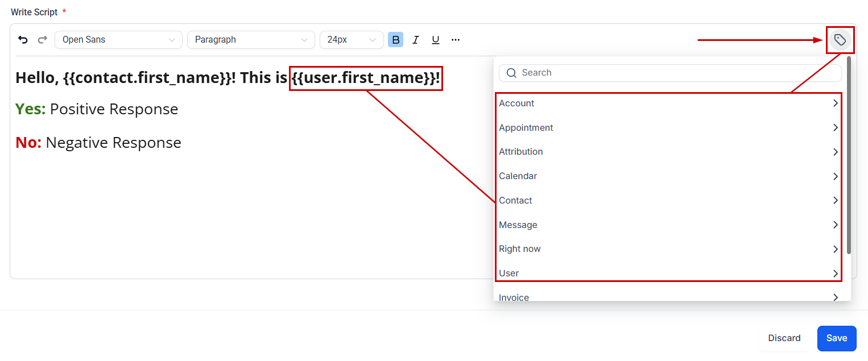Expand chevron next to Calendar
868x361 pixels.
[x=836, y=176]
